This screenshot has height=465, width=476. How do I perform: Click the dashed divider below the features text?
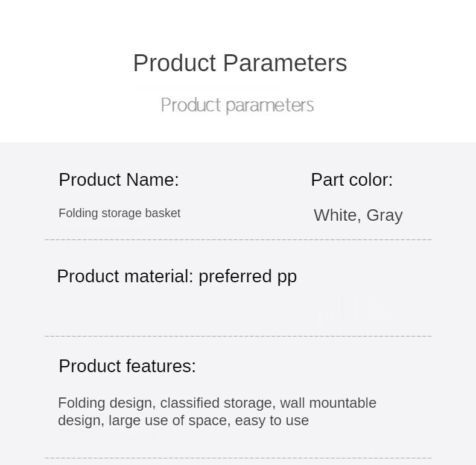[x=238, y=458]
